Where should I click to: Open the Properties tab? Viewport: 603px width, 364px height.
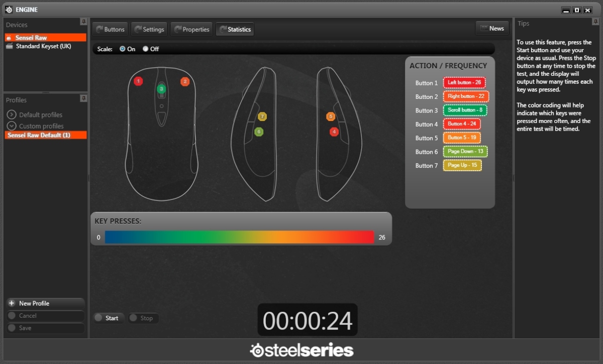(x=191, y=29)
